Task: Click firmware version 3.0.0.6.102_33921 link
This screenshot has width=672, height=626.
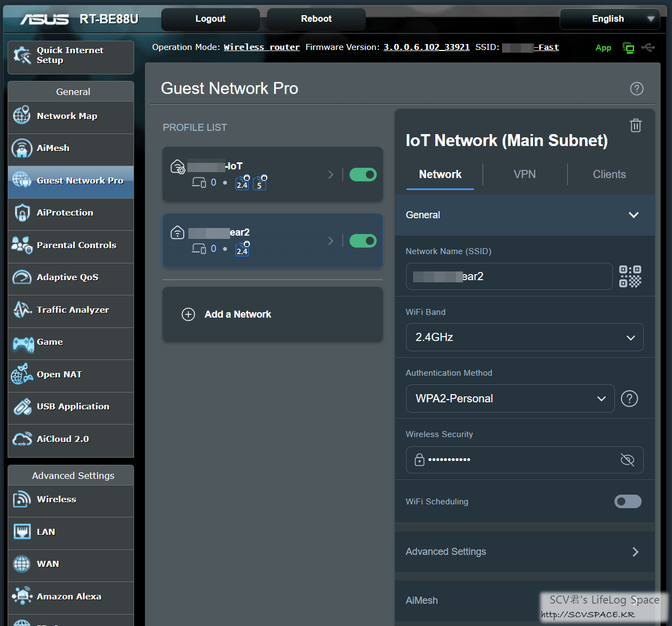Action: (427, 47)
